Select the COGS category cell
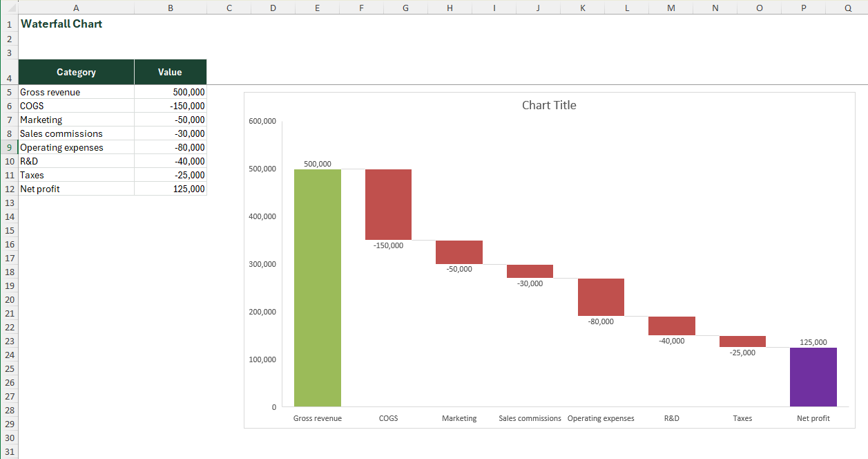This screenshot has width=868, height=459. click(x=76, y=106)
